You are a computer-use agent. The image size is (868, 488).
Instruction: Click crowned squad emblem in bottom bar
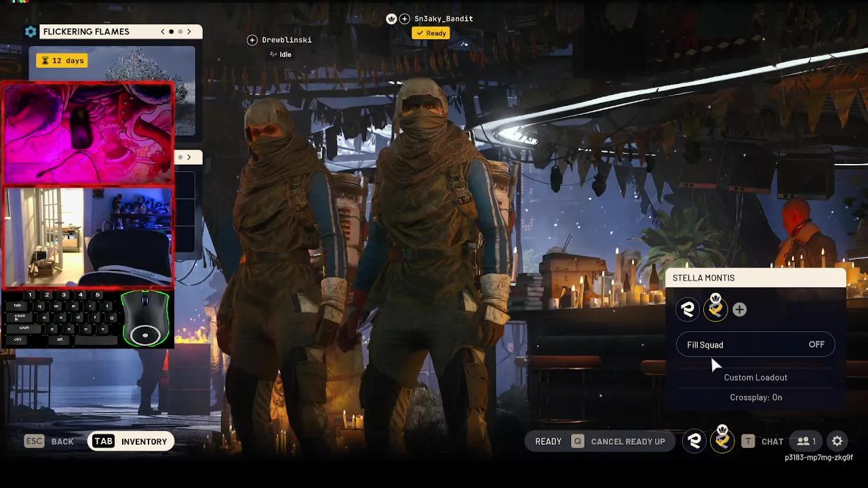[x=722, y=440]
